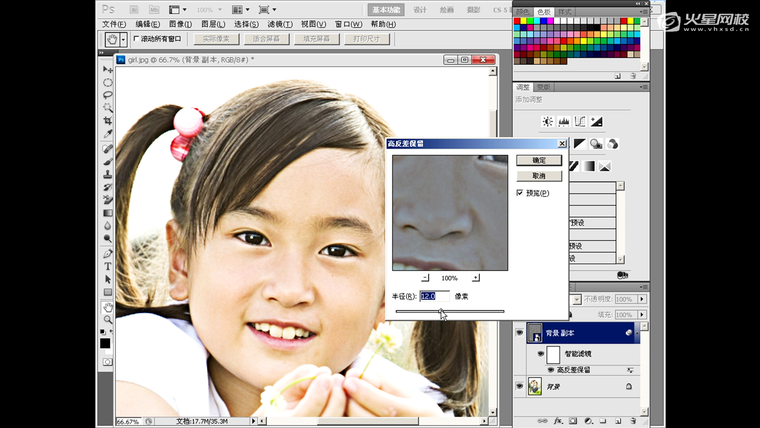Open the Hand tool preset dropdown arrow

[x=124, y=40]
